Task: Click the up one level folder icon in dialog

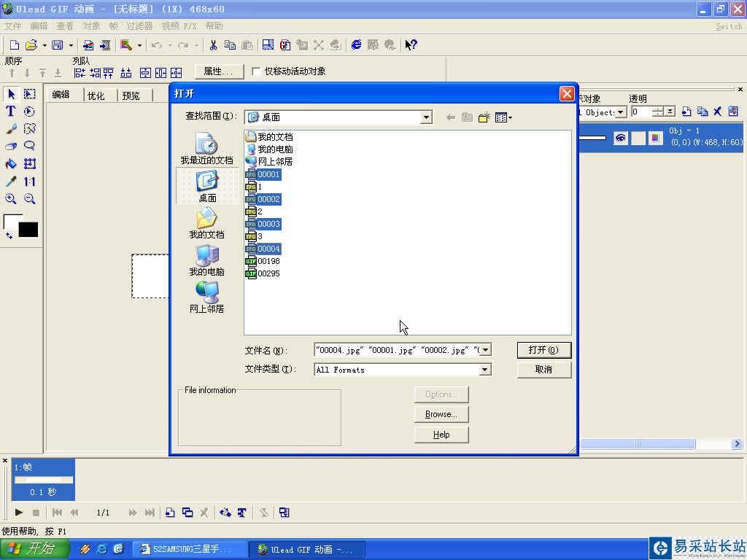Action: coord(467,117)
